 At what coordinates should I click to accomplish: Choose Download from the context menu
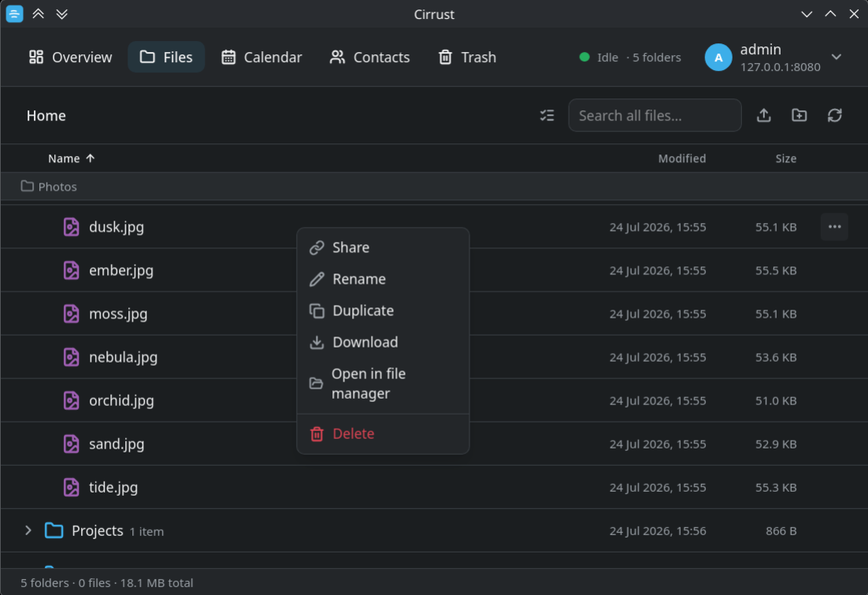(383, 342)
